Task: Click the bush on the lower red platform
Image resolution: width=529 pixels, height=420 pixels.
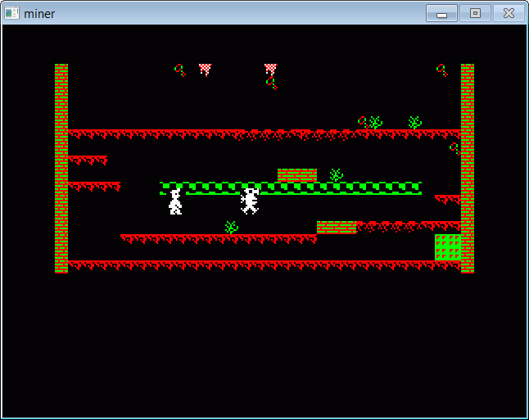Action: (232, 228)
